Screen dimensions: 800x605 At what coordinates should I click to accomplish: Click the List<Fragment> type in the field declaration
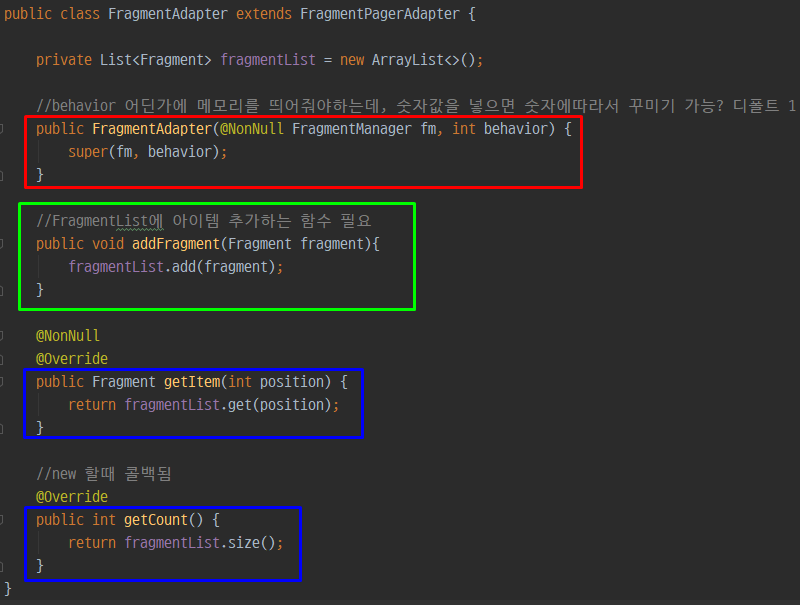[156, 60]
